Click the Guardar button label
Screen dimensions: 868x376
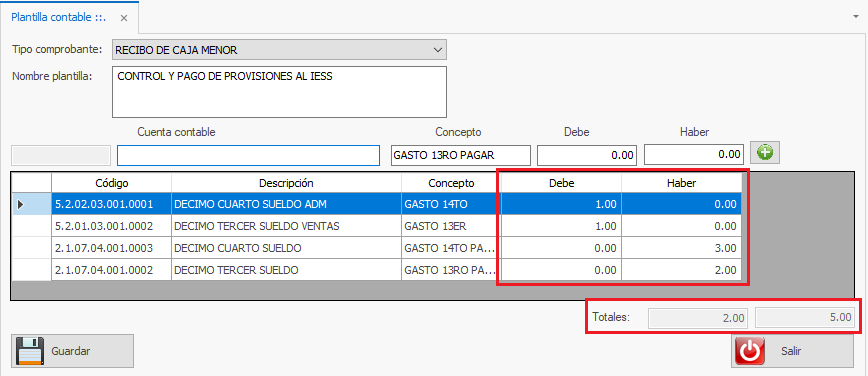pos(70,351)
